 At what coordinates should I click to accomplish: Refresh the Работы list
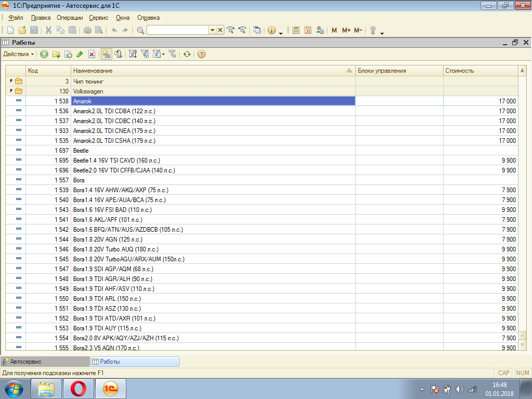187,54
